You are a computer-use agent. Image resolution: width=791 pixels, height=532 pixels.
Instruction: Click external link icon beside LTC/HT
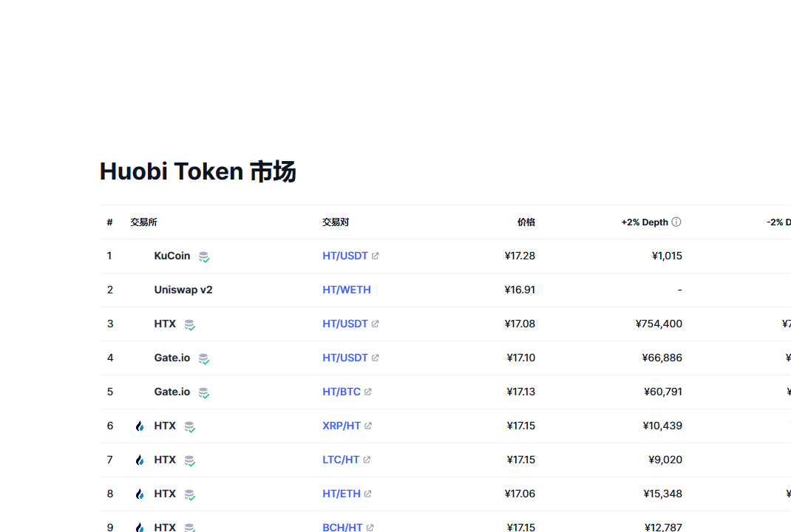pos(367,460)
